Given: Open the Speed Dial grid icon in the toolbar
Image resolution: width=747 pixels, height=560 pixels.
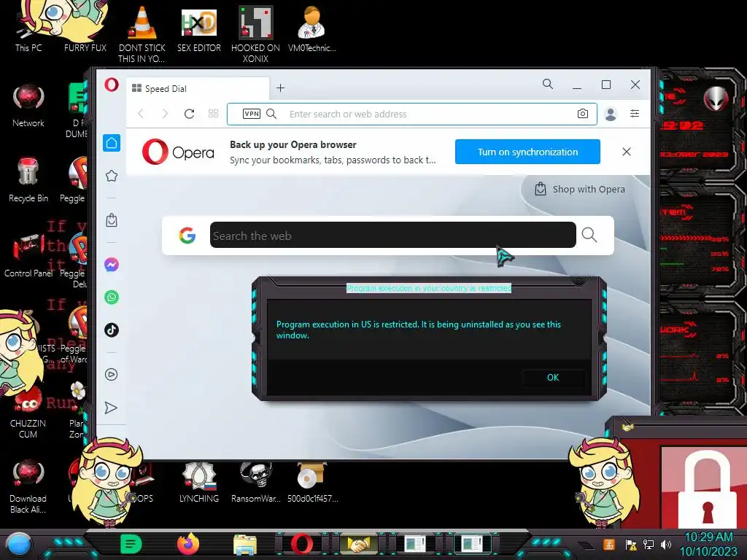Looking at the screenshot, I should click(214, 114).
